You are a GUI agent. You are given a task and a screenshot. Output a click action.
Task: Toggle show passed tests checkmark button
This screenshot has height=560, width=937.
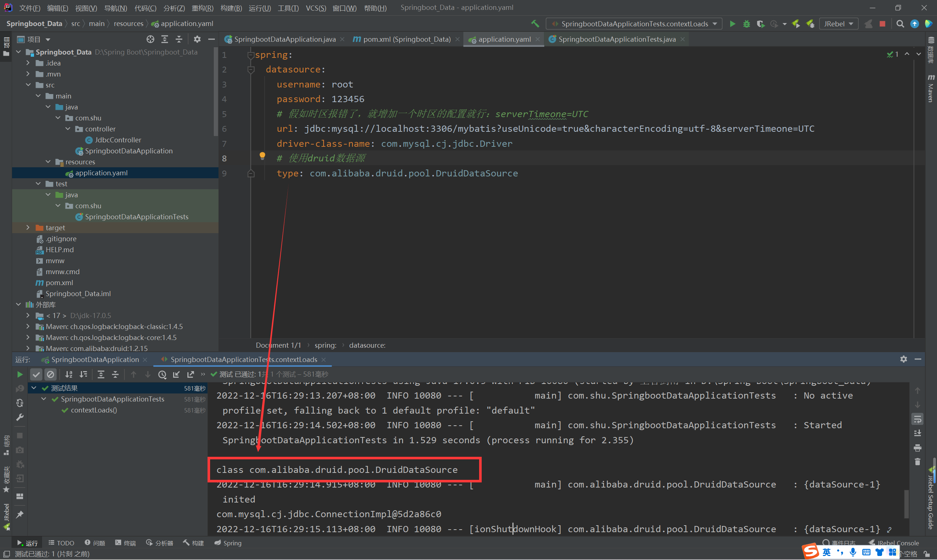click(x=36, y=374)
